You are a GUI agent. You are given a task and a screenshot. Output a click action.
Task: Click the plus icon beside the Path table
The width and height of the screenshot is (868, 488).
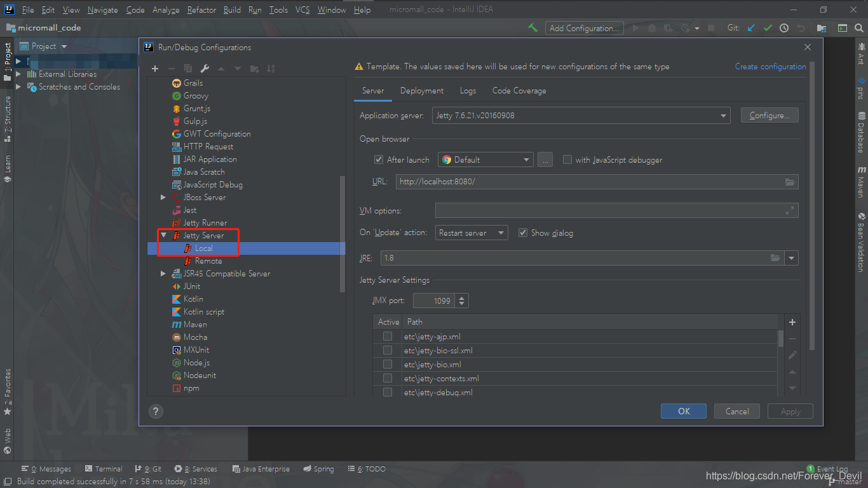tap(792, 322)
